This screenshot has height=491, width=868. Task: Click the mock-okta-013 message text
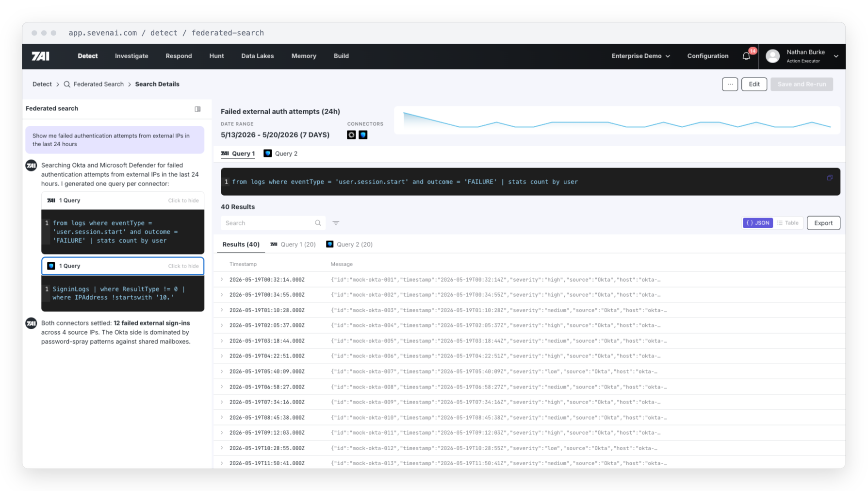click(x=499, y=463)
